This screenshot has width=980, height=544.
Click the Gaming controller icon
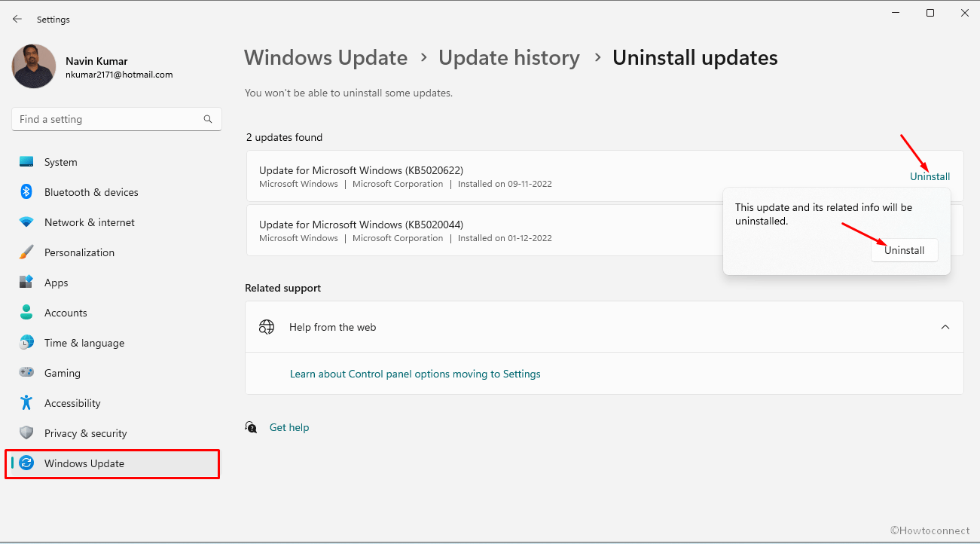coord(26,373)
